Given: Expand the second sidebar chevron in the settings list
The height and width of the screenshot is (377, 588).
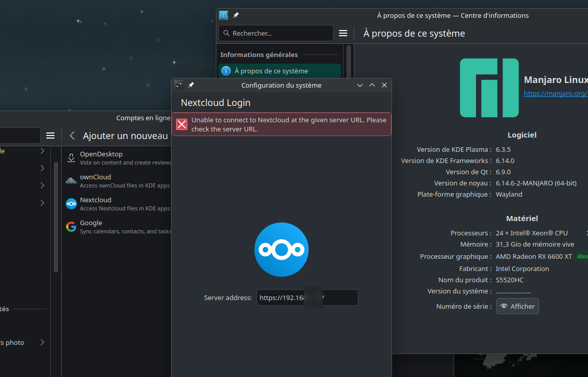Looking at the screenshot, I should click(42, 168).
